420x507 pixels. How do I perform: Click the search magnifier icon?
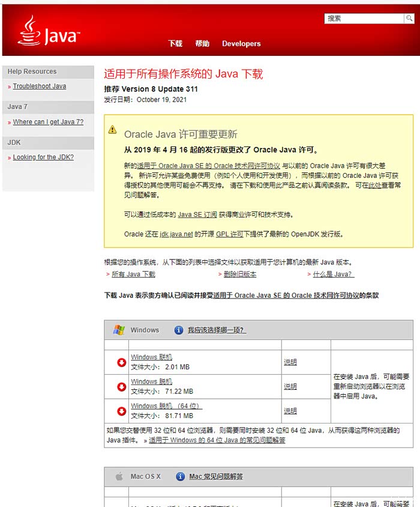coord(409,18)
